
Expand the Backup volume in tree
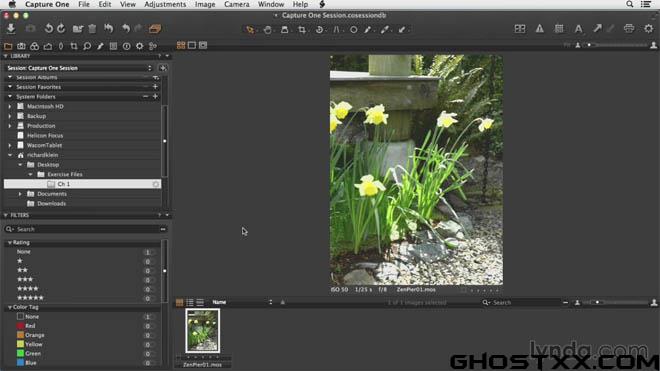tap(10, 116)
